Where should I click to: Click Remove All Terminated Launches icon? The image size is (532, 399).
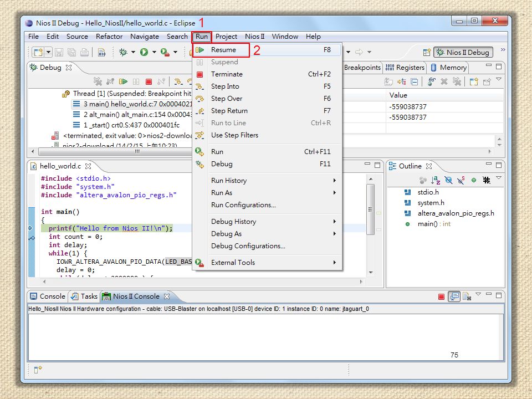(98, 81)
